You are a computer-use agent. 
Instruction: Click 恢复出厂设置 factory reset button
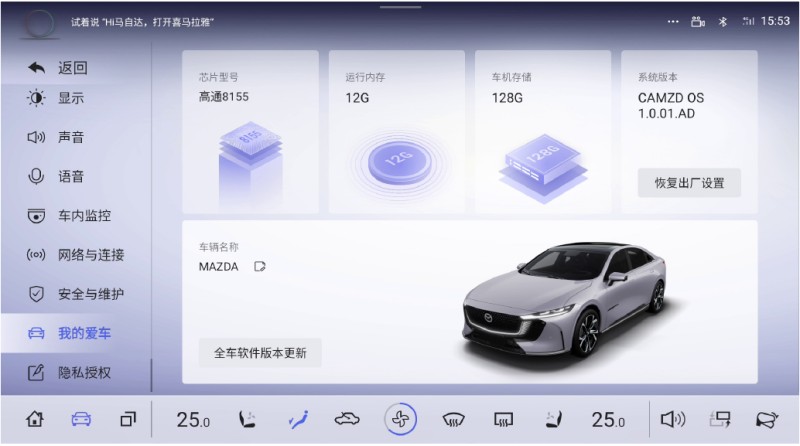tap(689, 183)
